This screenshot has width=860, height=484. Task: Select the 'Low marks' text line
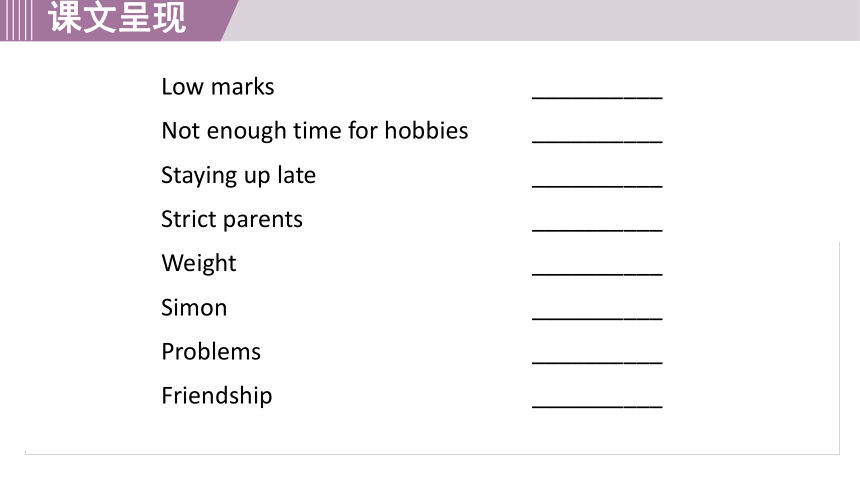coord(218,87)
